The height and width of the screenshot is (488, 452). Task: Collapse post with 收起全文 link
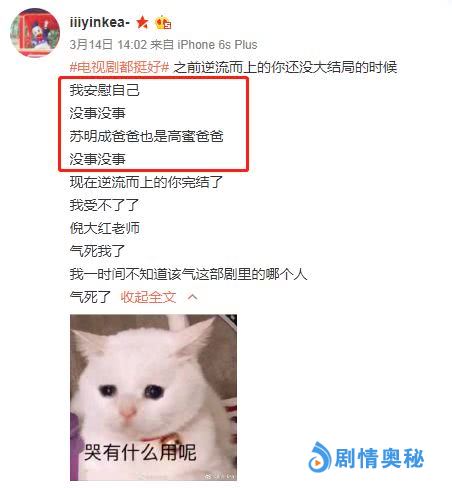point(148,297)
